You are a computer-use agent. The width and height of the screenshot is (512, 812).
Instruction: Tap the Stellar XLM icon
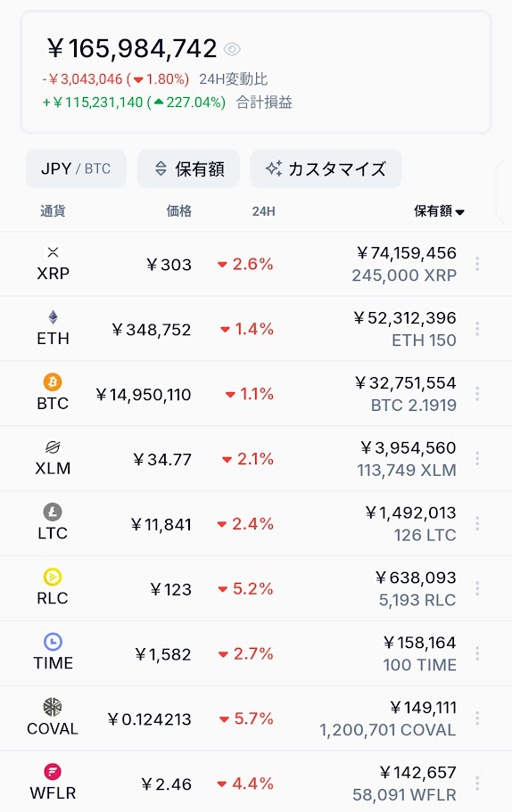pos(53,447)
